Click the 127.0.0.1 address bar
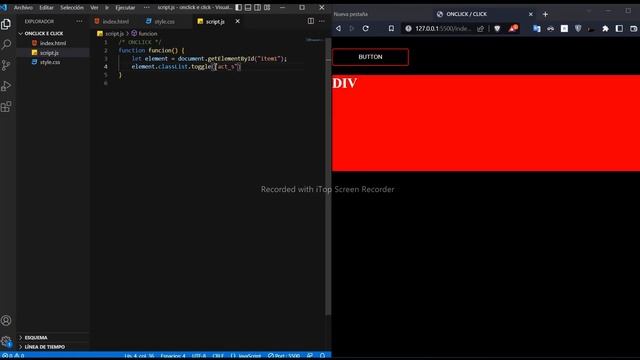 (443, 29)
